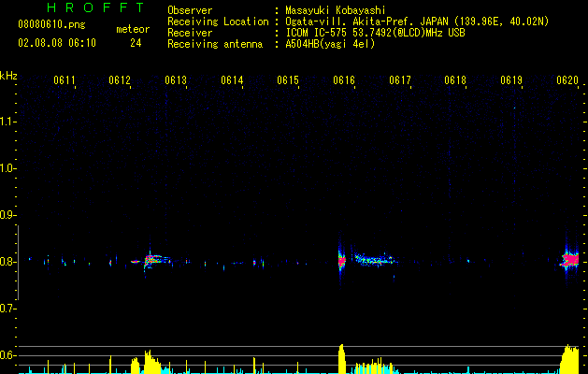Click the 1.1 kHz axis label
This screenshot has height=374, width=588.
tap(7, 122)
